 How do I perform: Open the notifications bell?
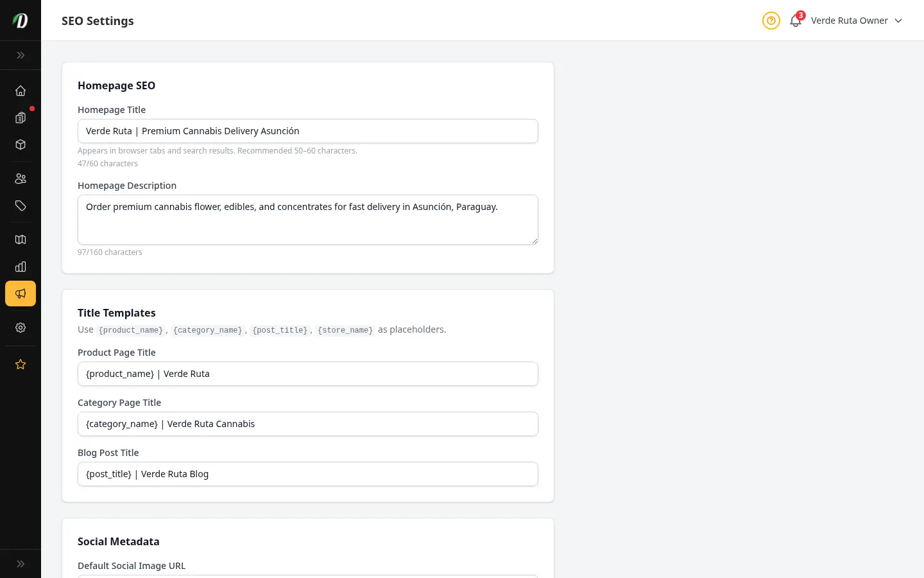pos(796,21)
